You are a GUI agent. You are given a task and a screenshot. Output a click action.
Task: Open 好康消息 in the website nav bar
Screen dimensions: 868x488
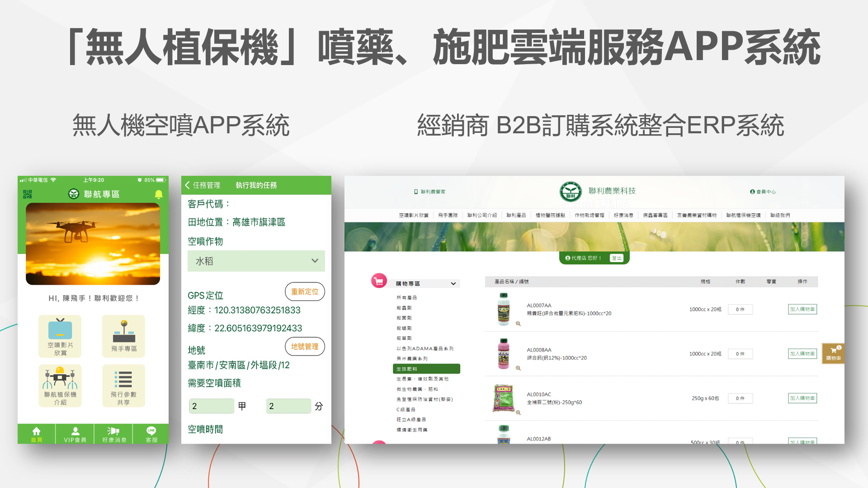[623, 215]
